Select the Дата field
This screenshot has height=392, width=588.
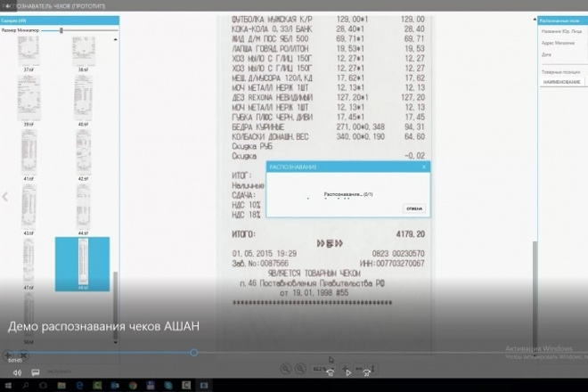(546, 54)
